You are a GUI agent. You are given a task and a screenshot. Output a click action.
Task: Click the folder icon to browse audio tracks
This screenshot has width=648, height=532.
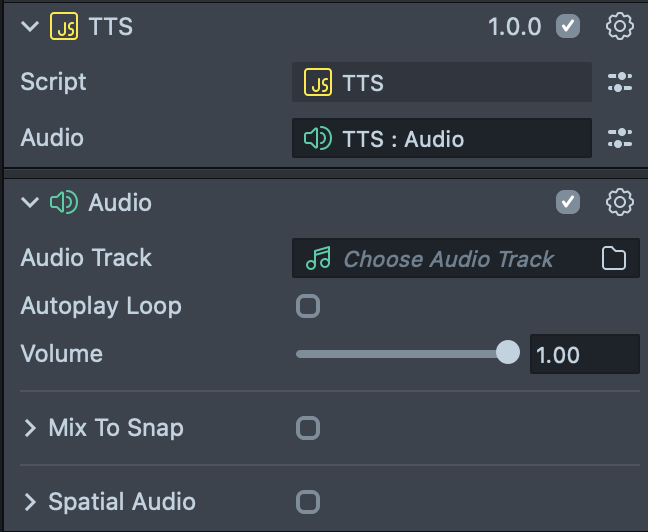(614, 259)
